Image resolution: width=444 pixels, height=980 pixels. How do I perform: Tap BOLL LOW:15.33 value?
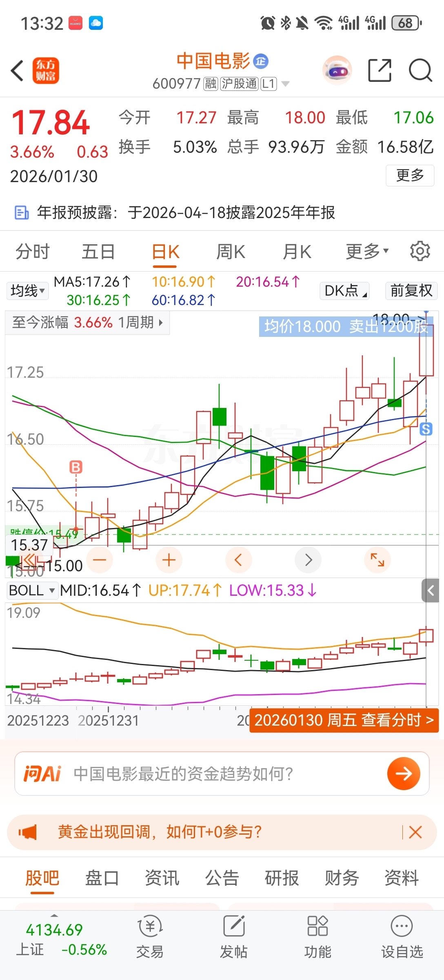(273, 590)
